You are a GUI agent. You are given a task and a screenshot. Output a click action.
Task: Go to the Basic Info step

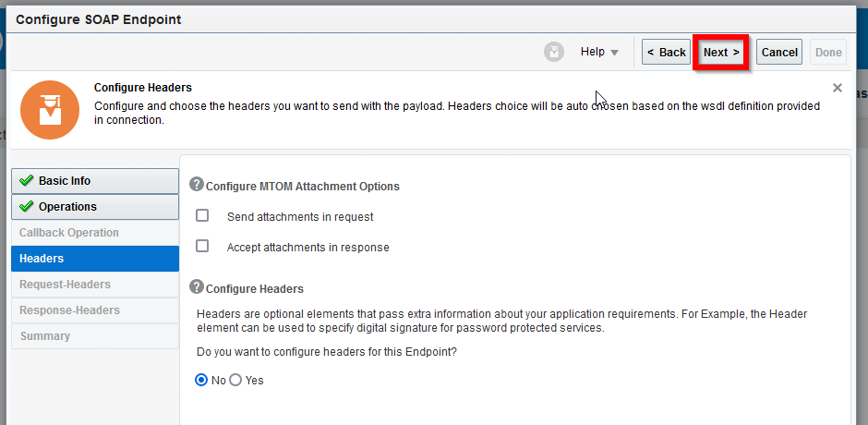coord(95,181)
